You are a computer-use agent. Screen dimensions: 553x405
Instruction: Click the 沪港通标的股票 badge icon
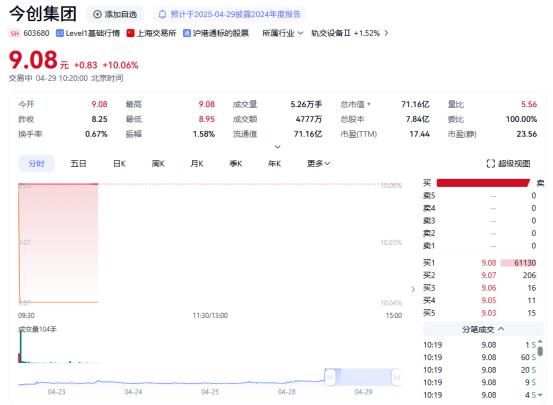pos(187,33)
